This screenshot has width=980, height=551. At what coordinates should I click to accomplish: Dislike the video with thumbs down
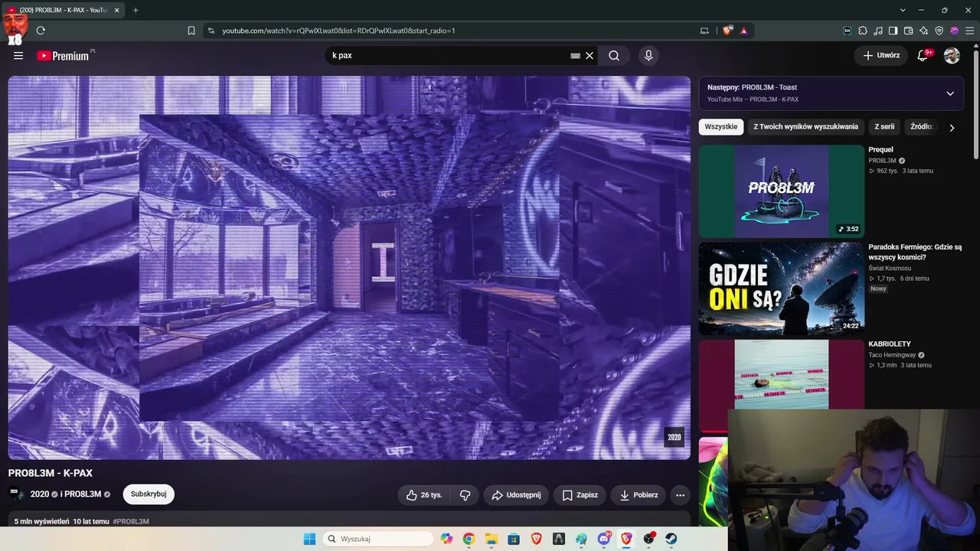point(465,495)
